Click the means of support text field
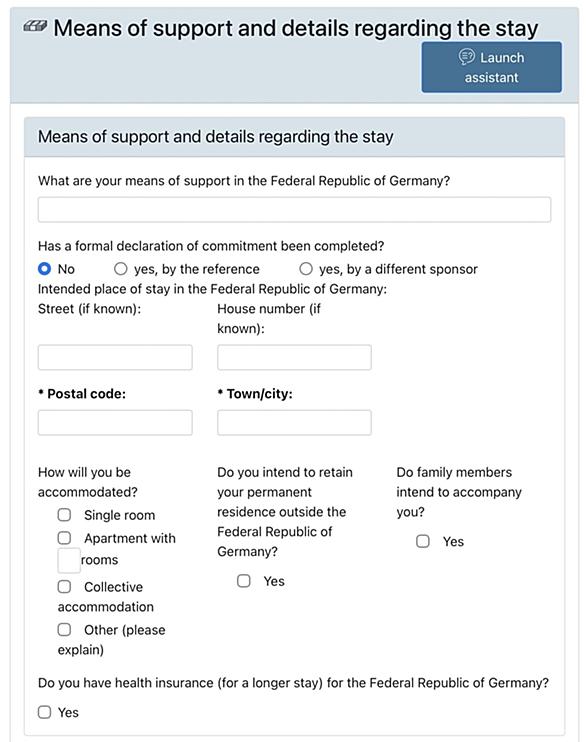The width and height of the screenshot is (586, 742). coord(294,210)
